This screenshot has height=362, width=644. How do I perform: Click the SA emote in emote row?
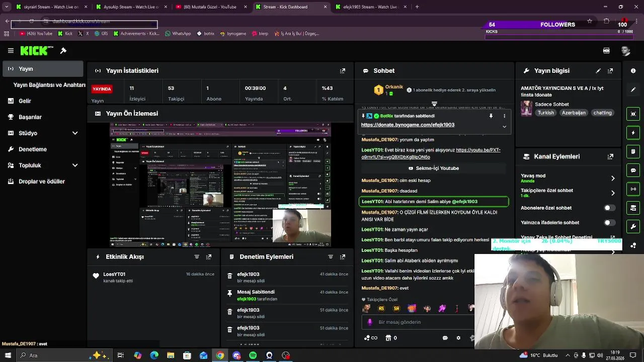(x=396, y=309)
